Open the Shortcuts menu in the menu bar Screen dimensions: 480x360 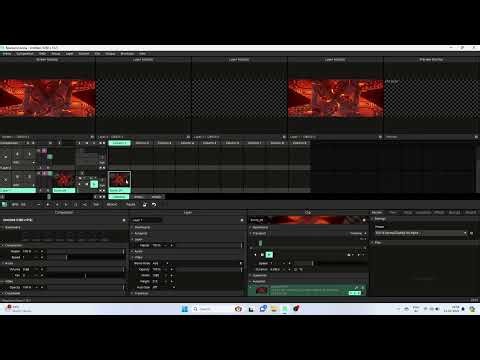coord(127,54)
